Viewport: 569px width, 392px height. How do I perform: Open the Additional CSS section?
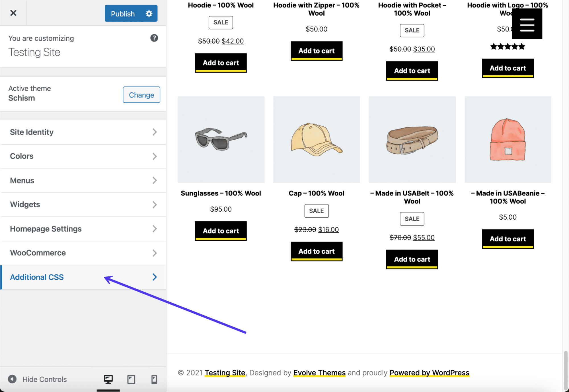(x=36, y=277)
